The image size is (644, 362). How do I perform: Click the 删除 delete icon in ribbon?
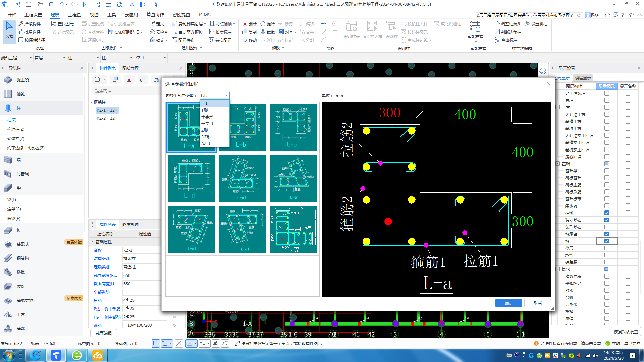click(x=245, y=24)
